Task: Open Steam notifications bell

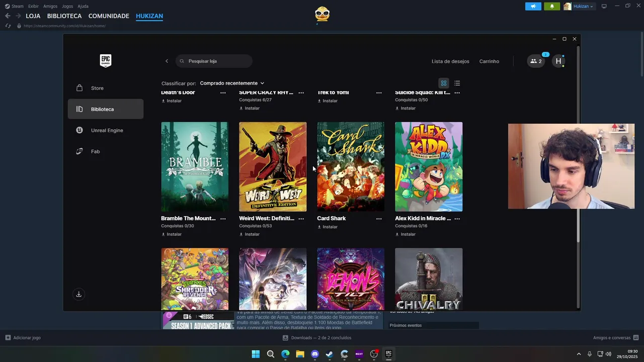Action: point(552,6)
